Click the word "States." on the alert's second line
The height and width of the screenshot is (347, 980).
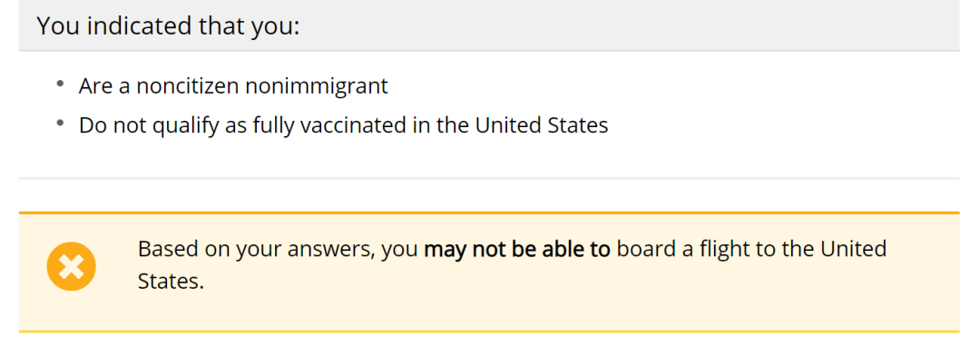click(x=171, y=281)
